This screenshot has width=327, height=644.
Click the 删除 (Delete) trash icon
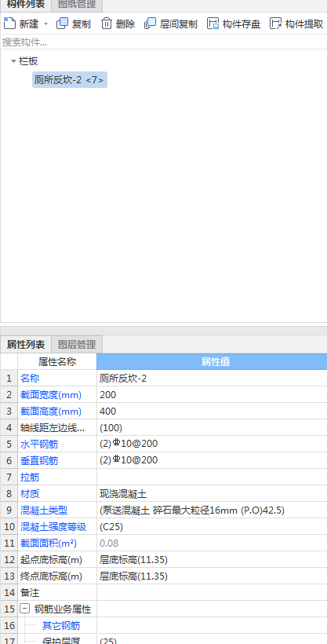point(107,24)
